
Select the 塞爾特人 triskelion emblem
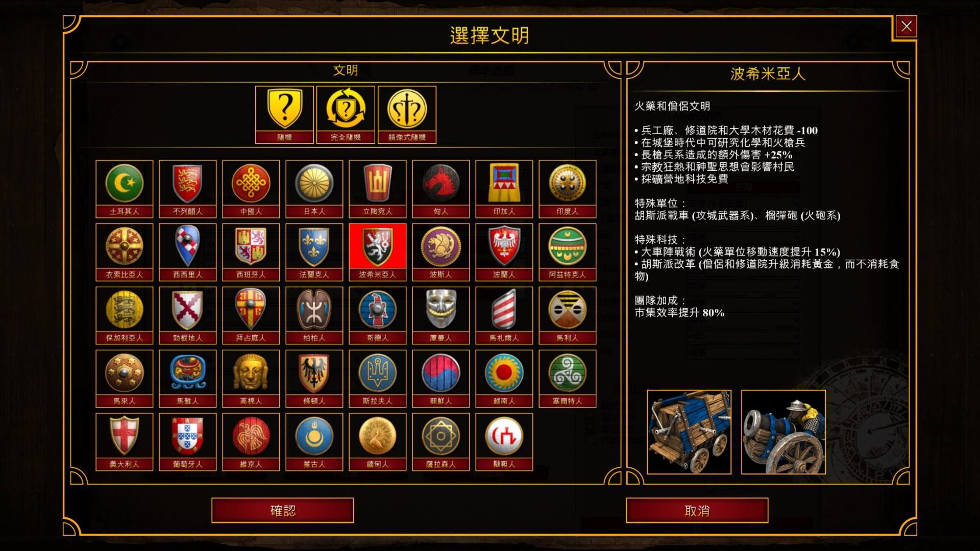coord(567,379)
